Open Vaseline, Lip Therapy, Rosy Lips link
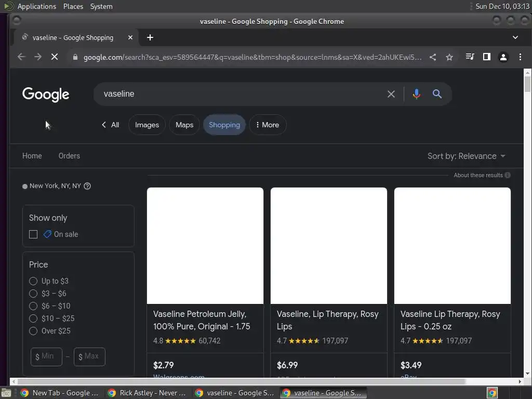The width and height of the screenshot is (532, 399). pos(327,320)
